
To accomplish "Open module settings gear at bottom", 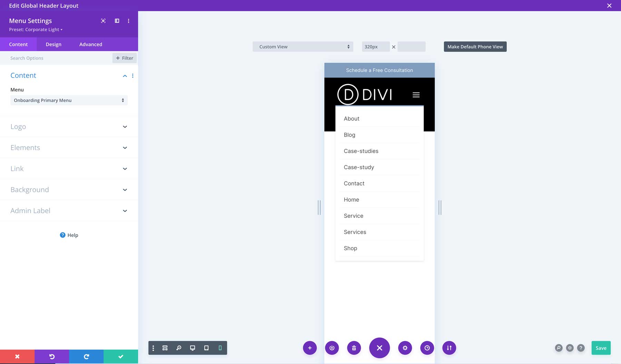I will 405,348.
